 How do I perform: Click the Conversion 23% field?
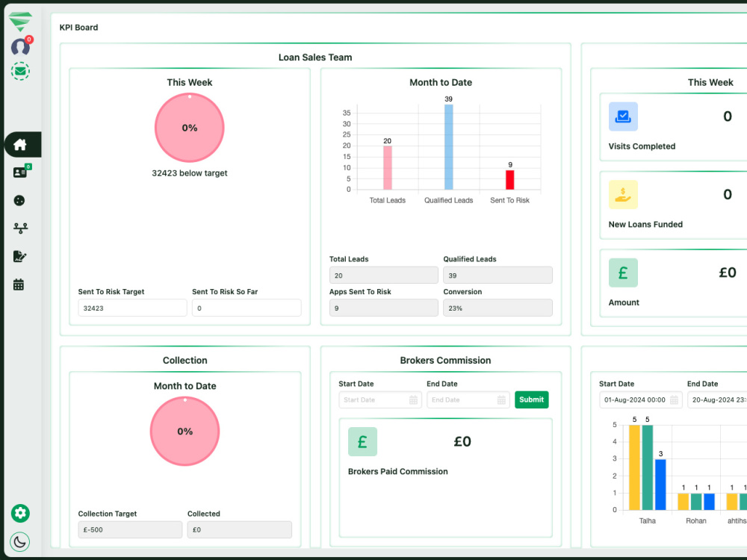(x=498, y=308)
